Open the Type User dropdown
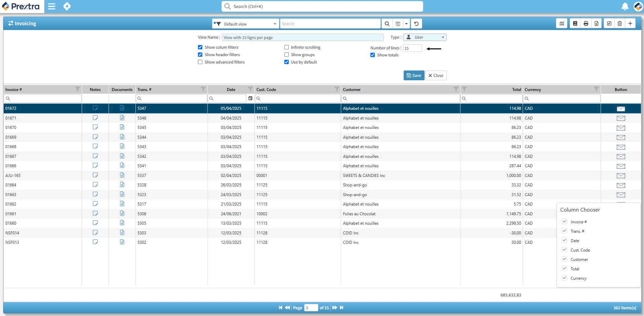The width and height of the screenshot is (644, 316). (x=425, y=37)
